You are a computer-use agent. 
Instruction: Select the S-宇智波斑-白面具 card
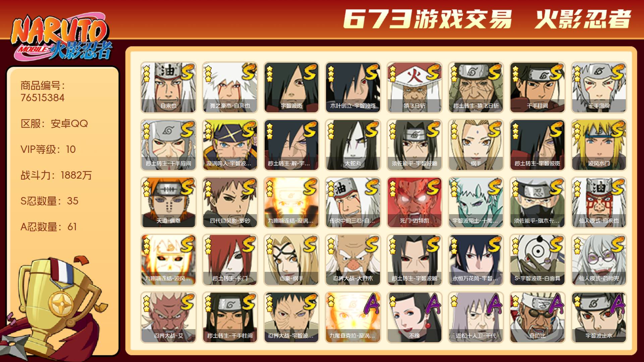click(x=537, y=260)
